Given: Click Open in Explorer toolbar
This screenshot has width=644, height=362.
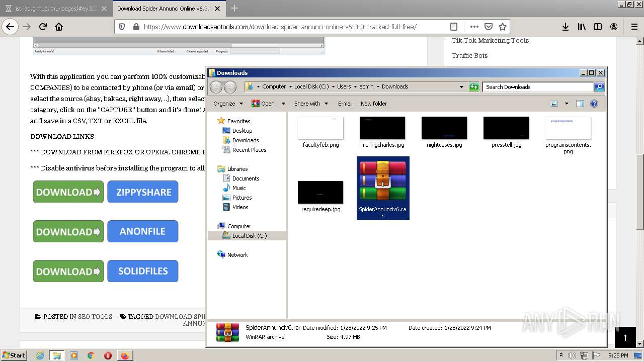Looking at the screenshot, I should 263,104.
